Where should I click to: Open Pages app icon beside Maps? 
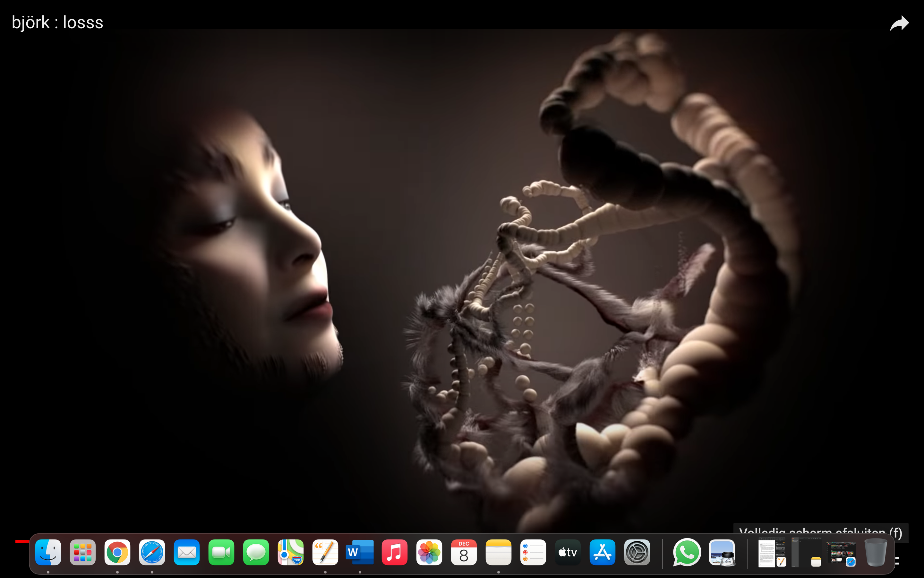(x=325, y=552)
